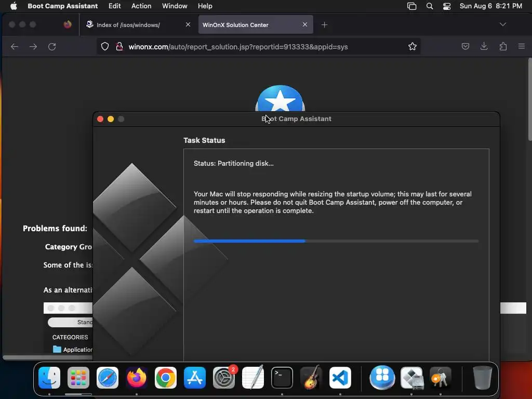This screenshot has width=532, height=399.
Task: Open Finder from the Dock
Action: point(49,377)
